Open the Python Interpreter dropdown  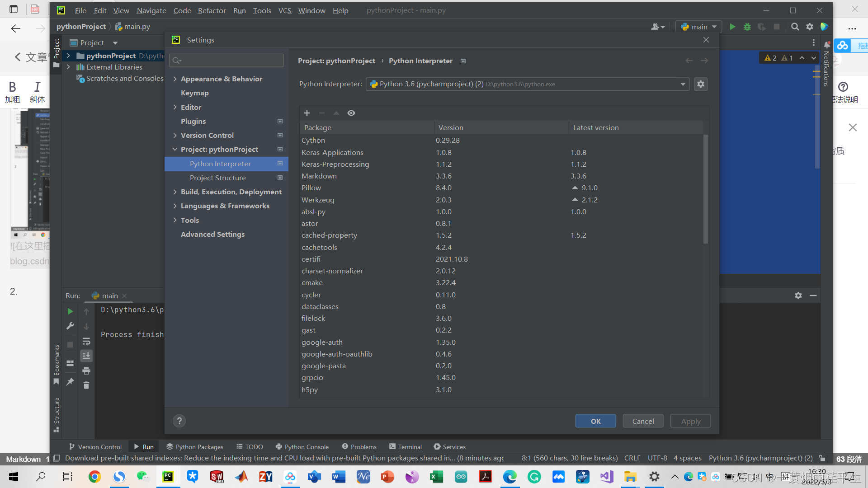pyautogui.click(x=527, y=84)
